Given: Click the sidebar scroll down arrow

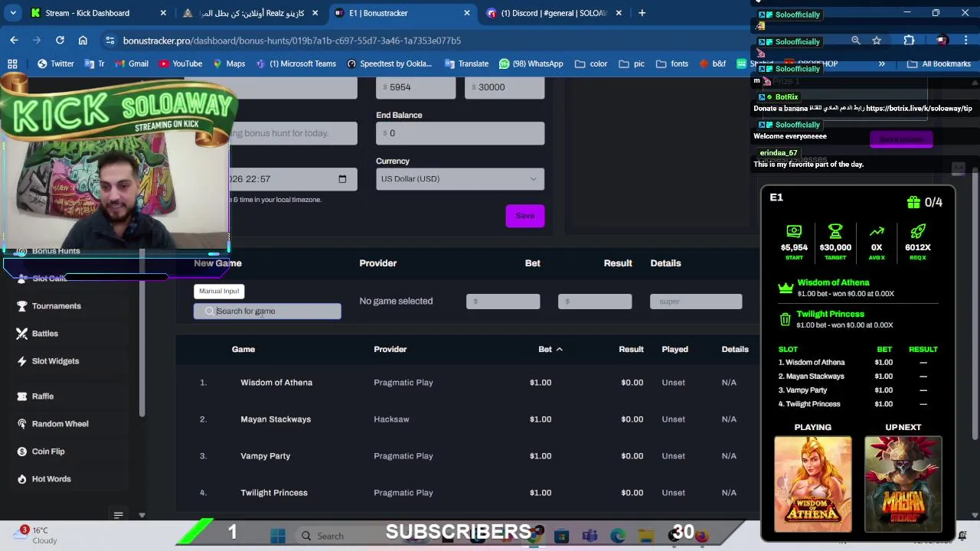Looking at the screenshot, I should (x=142, y=515).
